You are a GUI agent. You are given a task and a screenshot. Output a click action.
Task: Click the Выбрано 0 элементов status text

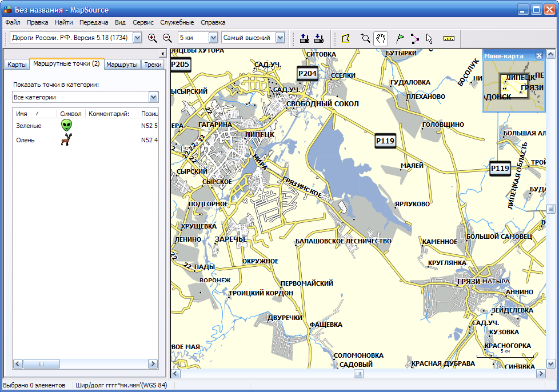coord(34,385)
